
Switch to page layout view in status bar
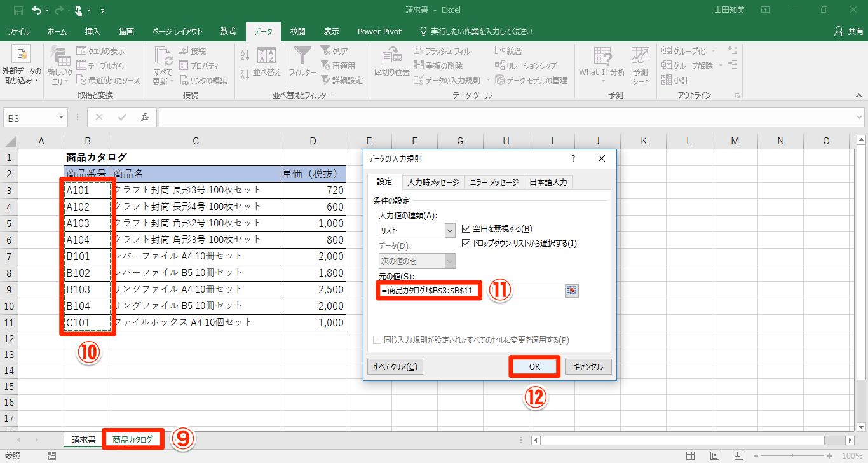[x=716, y=455]
